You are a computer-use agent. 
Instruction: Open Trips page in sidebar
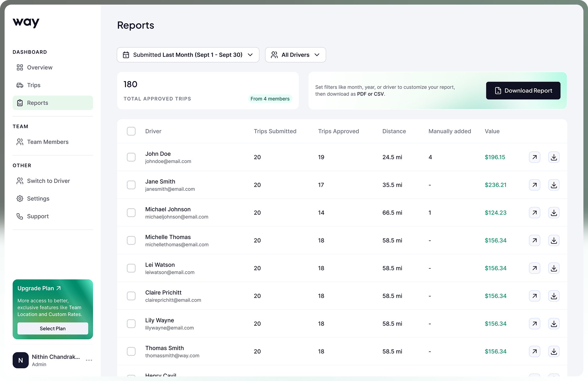34,85
